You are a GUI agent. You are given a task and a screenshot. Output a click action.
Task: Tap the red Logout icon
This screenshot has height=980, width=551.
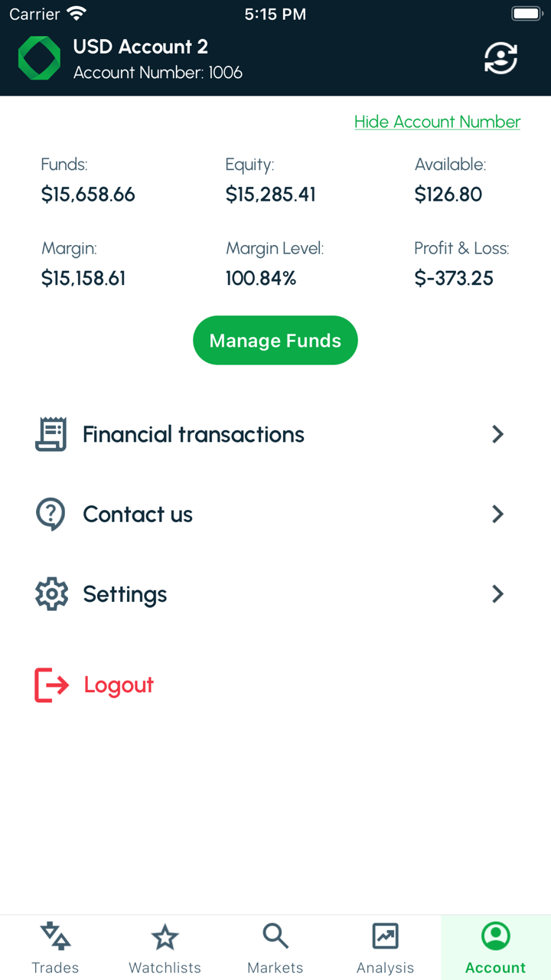tap(51, 684)
